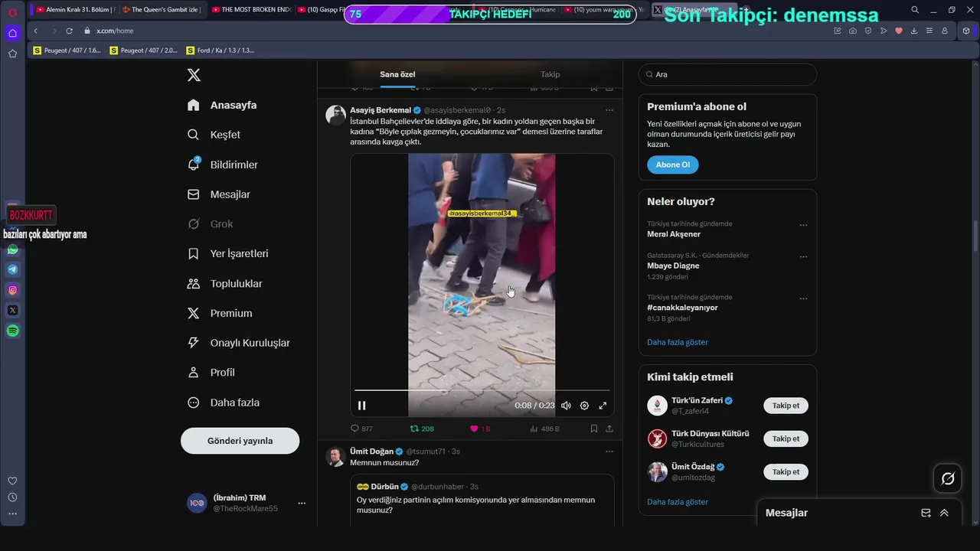The height and width of the screenshot is (551, 980).
Task: Open options for Mbaye Diagne trend
Action: tap(803, 256)
